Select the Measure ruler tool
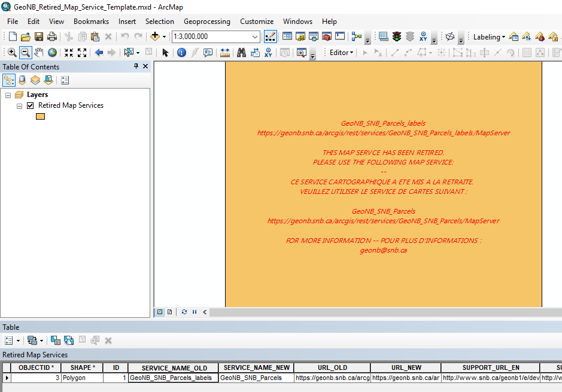 pyautogui.click(x=224, y=53)
